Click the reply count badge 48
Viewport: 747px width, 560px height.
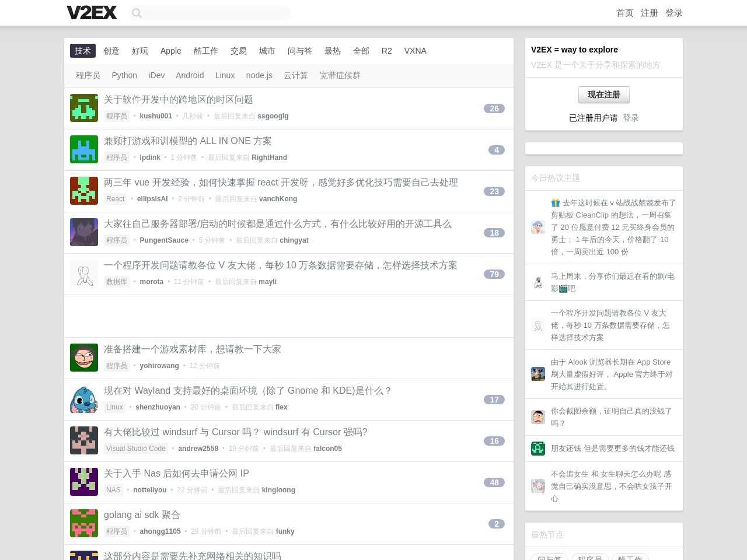point(494,482)
